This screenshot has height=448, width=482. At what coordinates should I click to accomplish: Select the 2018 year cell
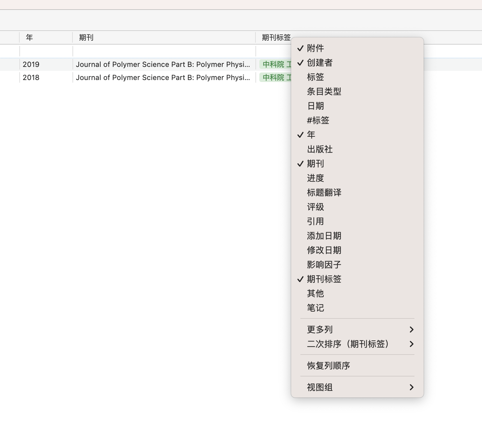coord(31,77)
